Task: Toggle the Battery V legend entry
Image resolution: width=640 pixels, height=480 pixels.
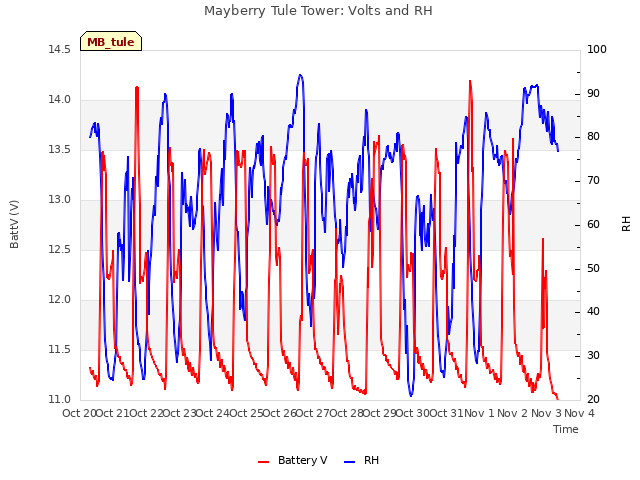Action: pyautogui.click(x=293, y=460)
